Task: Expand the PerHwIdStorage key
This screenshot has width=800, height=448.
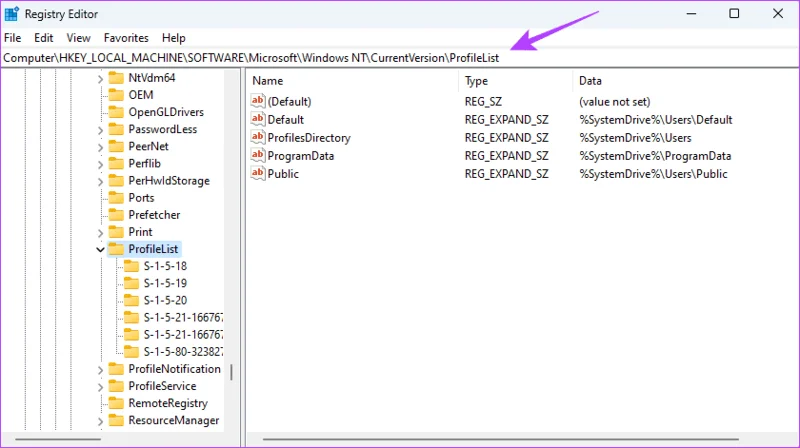Action: pyautogui.click(x=100, y=181)
